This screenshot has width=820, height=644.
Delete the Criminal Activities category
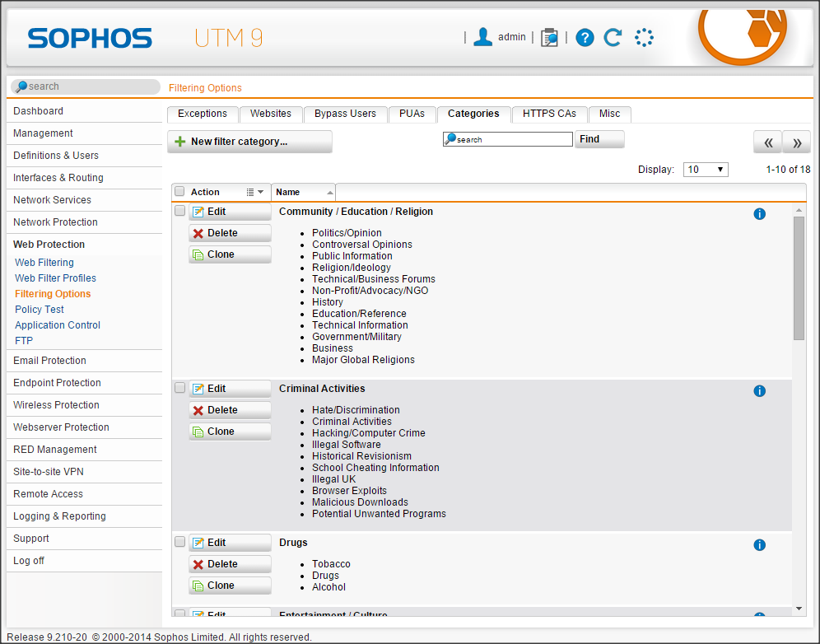230,410
